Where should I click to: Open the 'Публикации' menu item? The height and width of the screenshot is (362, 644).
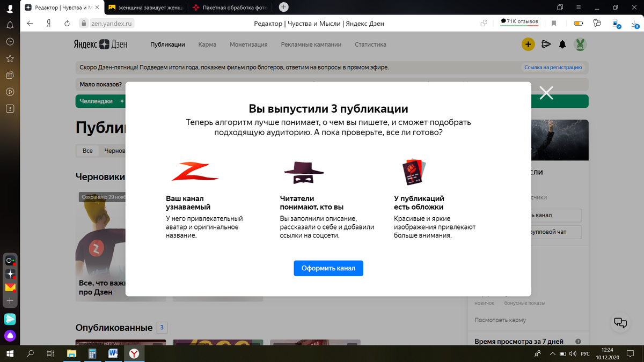coord(167,45)
